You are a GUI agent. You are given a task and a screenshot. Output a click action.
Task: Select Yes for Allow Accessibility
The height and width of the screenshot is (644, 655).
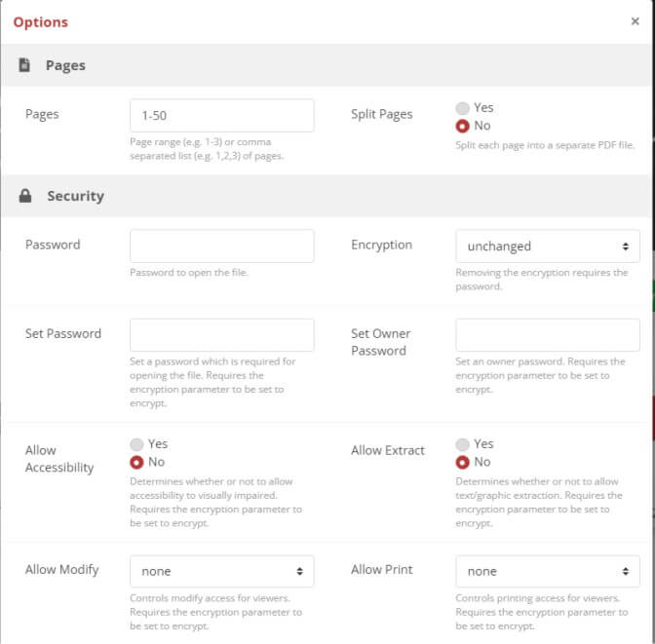tap(136, 444)
